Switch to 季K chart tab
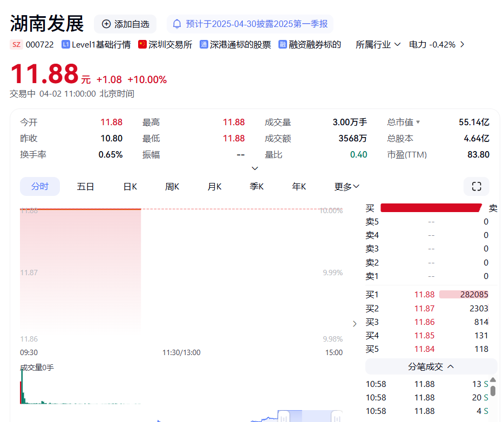The width and height of the screenshot is (504, 422). pos(256,186)
